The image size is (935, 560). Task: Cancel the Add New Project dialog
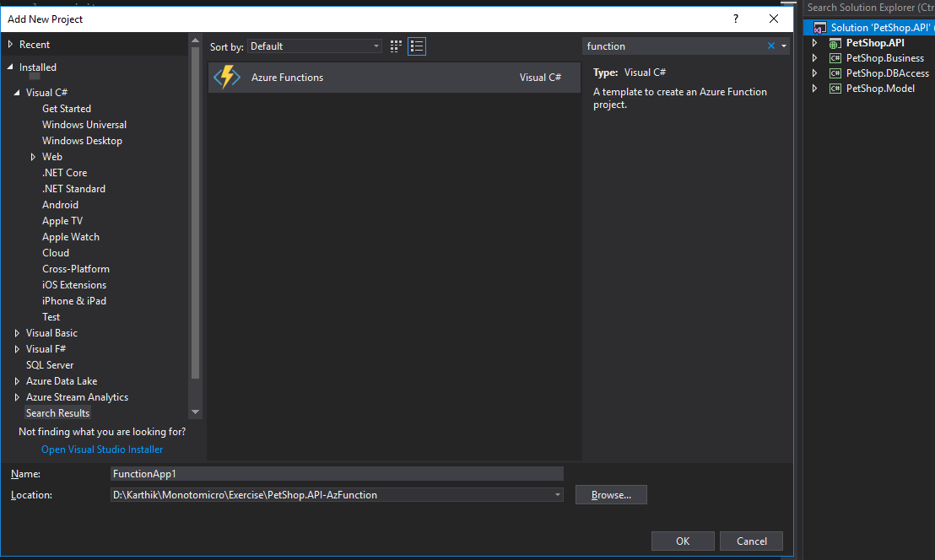coord(751,541)
